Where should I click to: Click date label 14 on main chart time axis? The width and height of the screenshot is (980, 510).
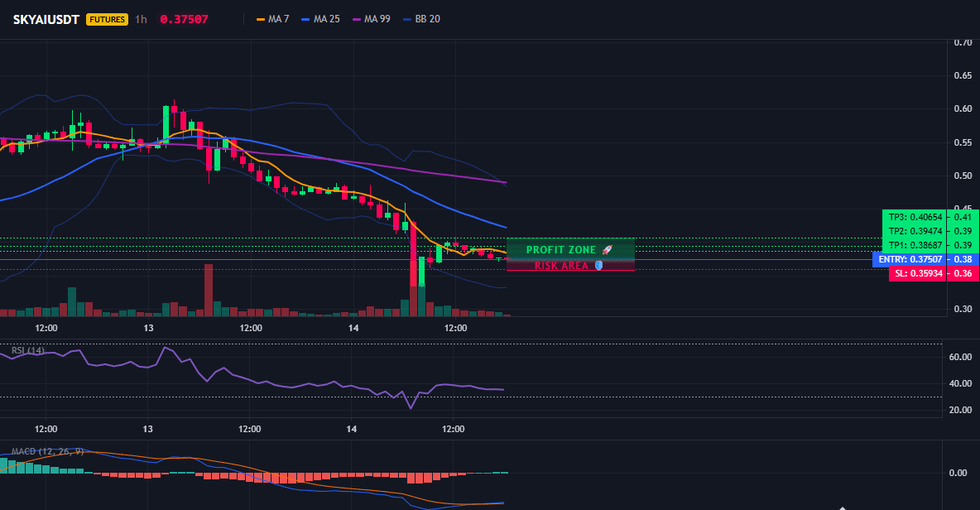(x=353, y=328)
